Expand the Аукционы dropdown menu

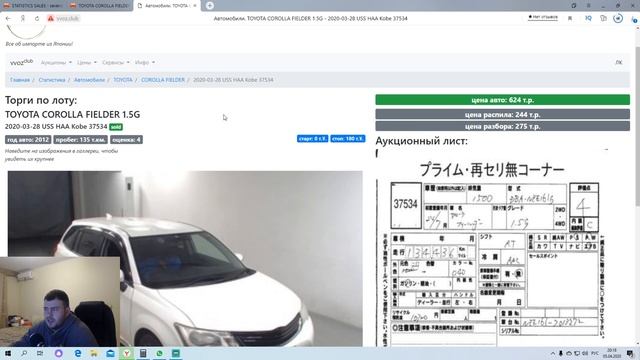(x=56, y=62)
